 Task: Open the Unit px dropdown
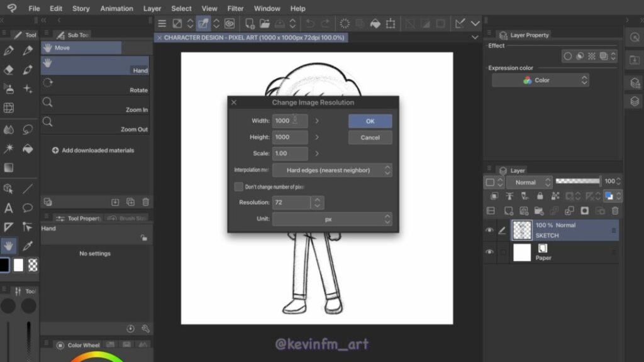(331, 219)
